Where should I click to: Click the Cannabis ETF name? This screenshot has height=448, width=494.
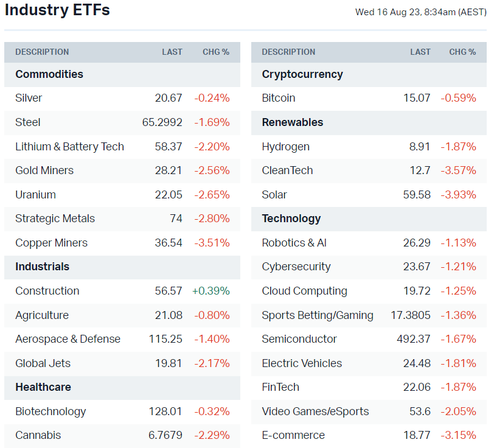[x=38, y=435]
